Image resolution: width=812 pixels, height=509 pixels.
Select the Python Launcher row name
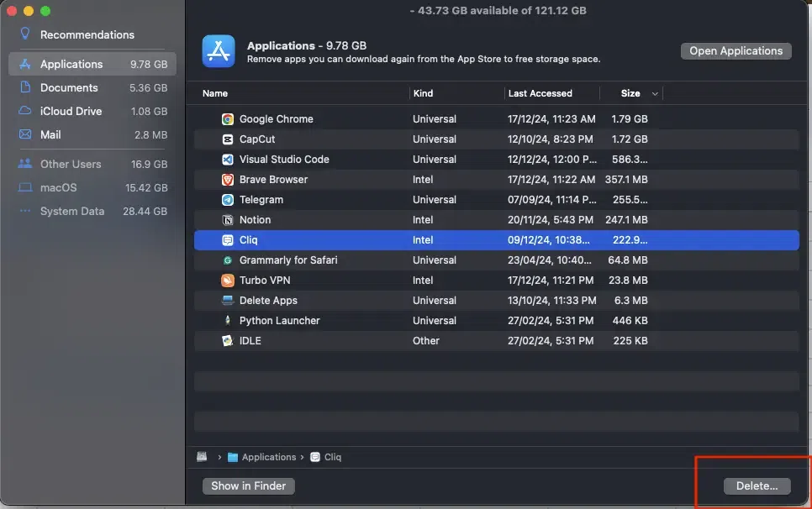(x=279, y=321)
